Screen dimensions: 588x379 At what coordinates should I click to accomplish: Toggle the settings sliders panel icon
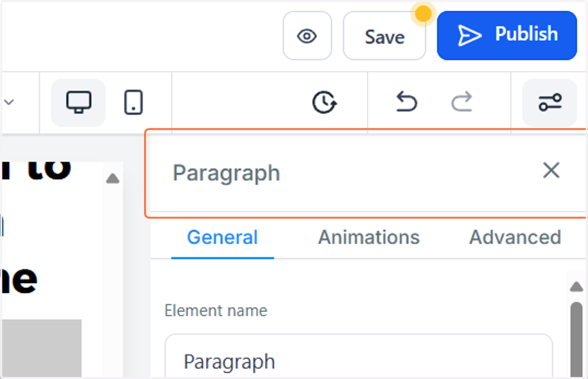coord(550,102)
